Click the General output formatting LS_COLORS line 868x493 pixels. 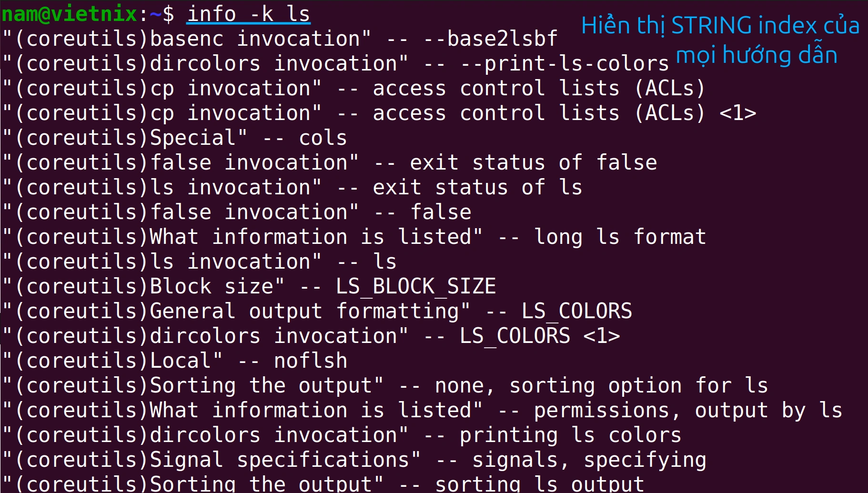[317, 311]
